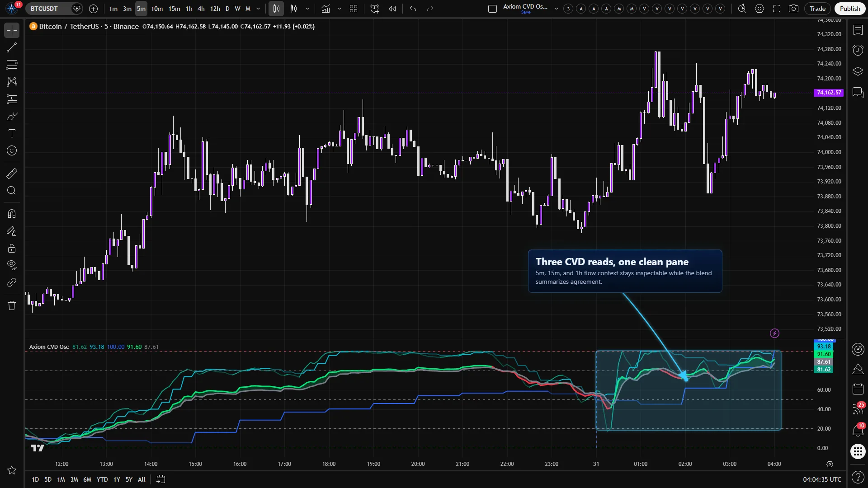Viewport: 868px width, 488px height.
Task: Expand the indicators favorites dropdown arrow
Action: pyautogui.click(x=340, y=9)
